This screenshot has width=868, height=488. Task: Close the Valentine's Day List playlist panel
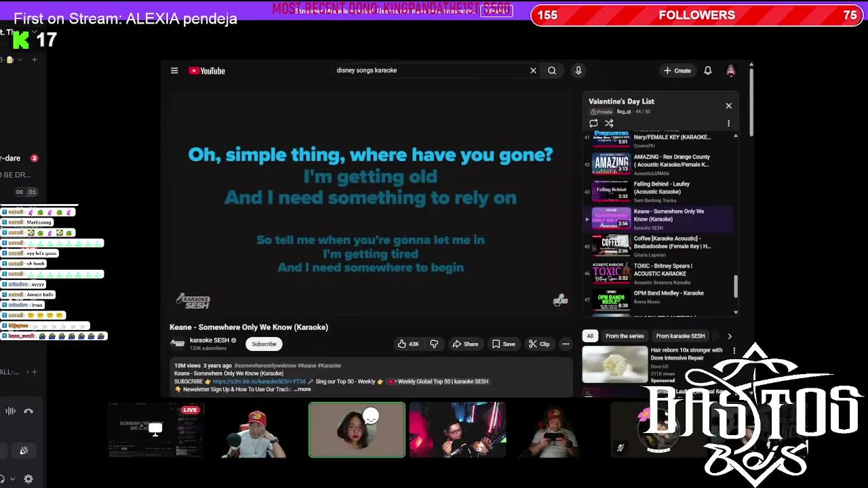point(728,106)
